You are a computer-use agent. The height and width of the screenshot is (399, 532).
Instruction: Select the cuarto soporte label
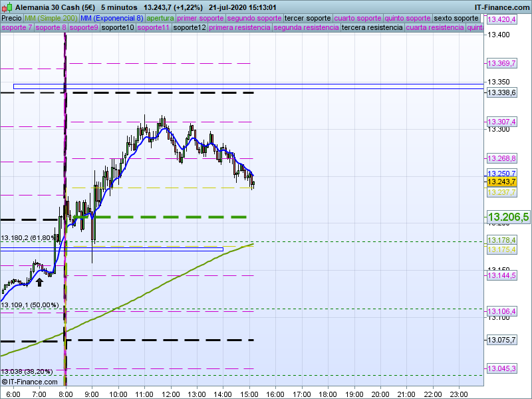tap(358, 19)
